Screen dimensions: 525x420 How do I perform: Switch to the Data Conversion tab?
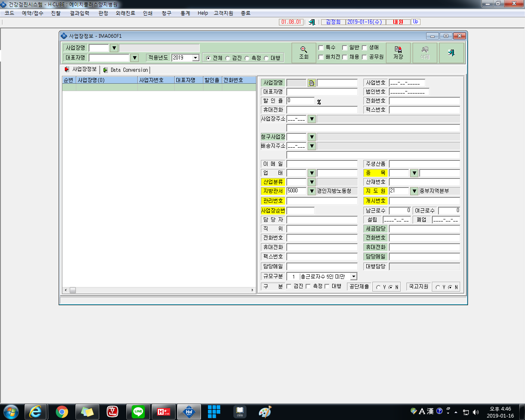tap(126, 70)
